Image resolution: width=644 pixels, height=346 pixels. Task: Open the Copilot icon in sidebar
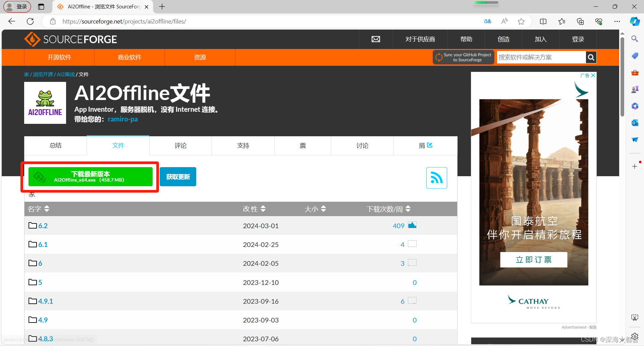[635, 21]
